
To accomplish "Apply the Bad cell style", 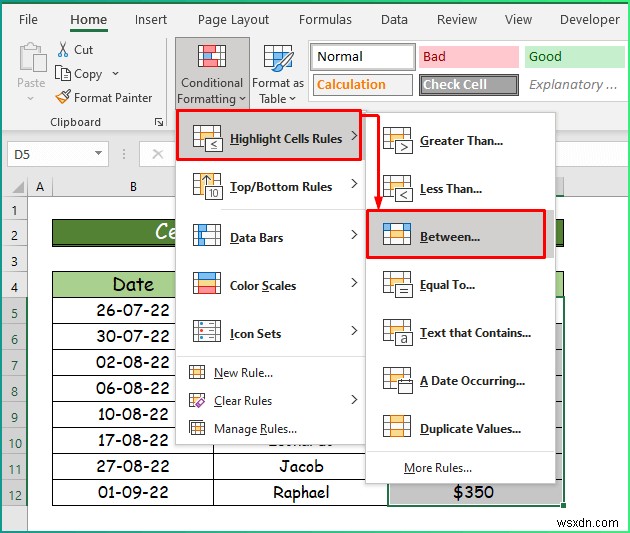I will (469, 56).
